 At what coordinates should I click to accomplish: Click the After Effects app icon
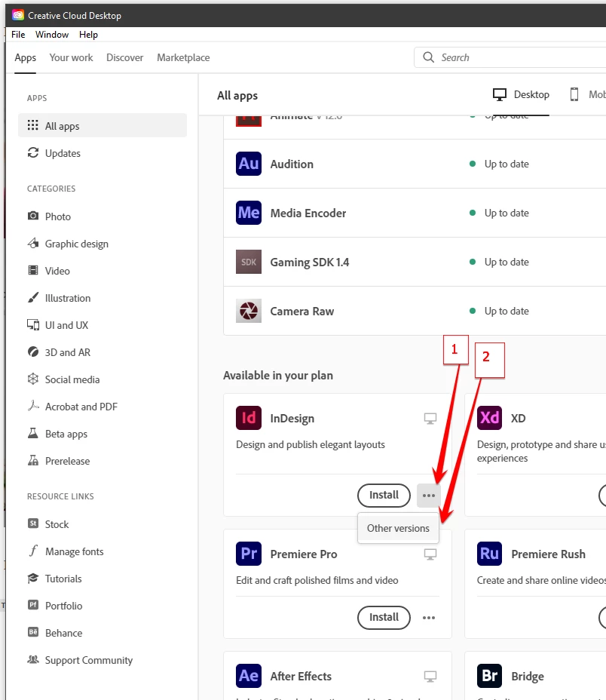pyautogui.click(x=249, y=676)
